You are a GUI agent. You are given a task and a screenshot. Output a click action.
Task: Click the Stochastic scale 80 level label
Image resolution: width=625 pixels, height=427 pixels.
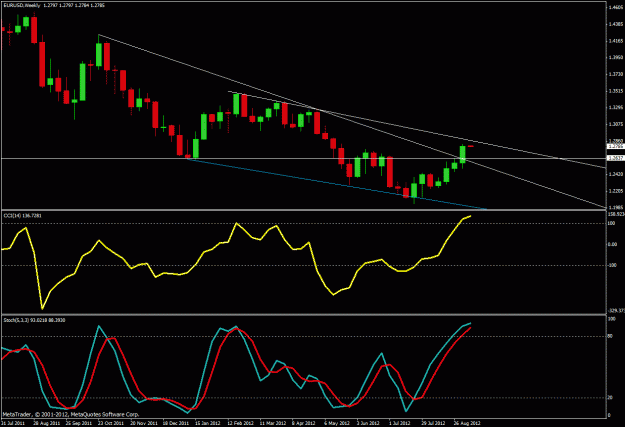click(x=610, y=336)
